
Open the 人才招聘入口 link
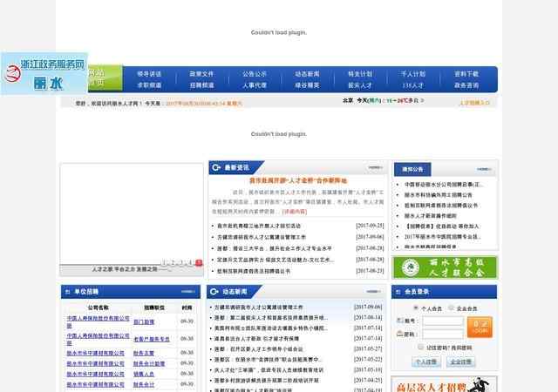point(475,102)
